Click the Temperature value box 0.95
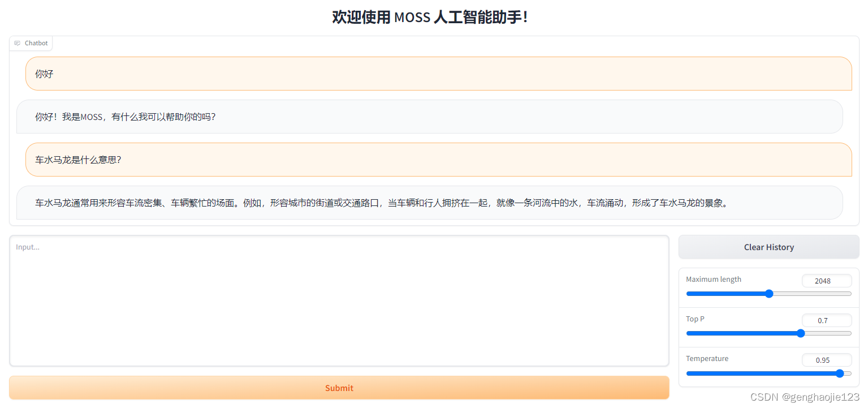868x408 pixels. (827, 360)
